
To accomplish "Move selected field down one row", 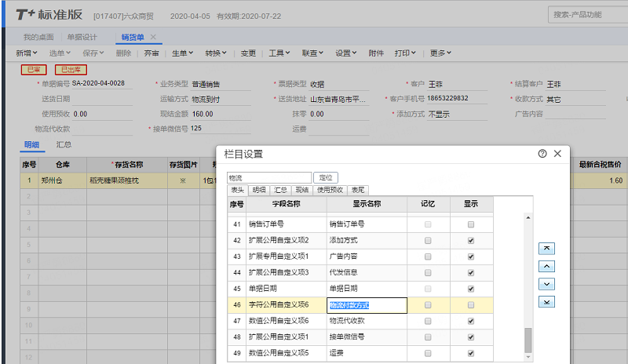I will (x=546, y=284).
